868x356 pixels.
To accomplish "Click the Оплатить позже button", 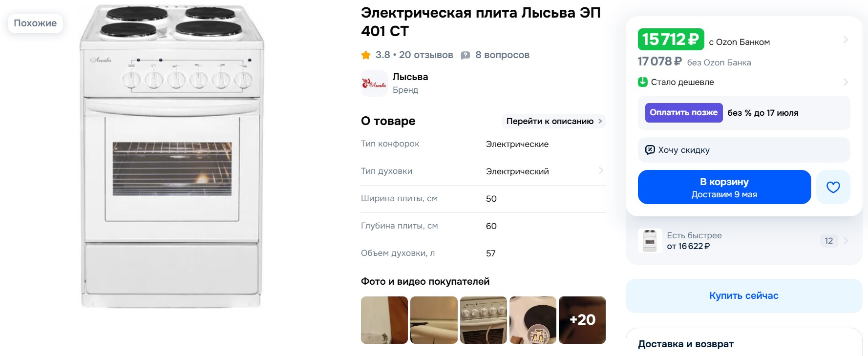I will click(x=684, y=113).
